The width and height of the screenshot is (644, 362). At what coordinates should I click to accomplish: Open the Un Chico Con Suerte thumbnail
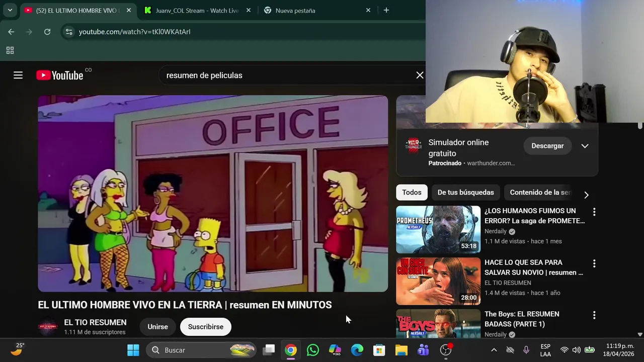[438, 281]
